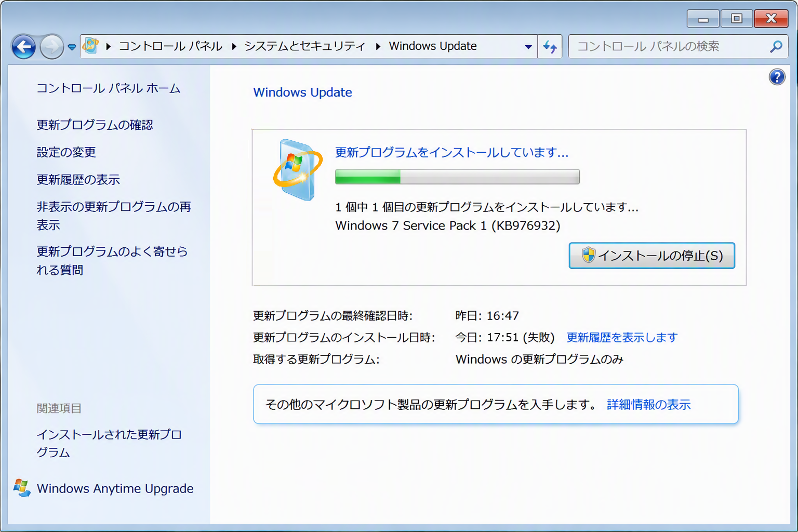Select コントロール パネル in the breadcrumb

point(171,46)
